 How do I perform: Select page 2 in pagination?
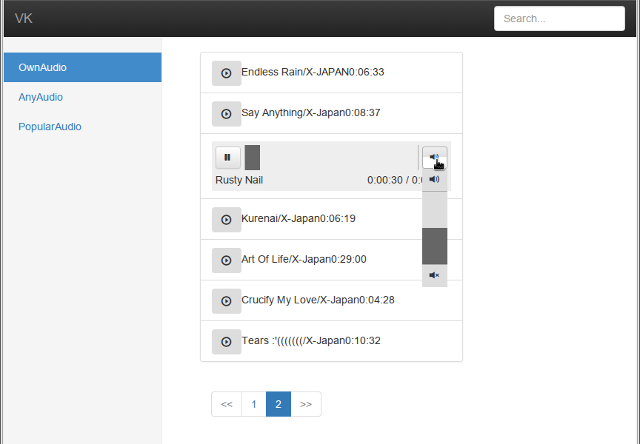(x=278, y=404)
